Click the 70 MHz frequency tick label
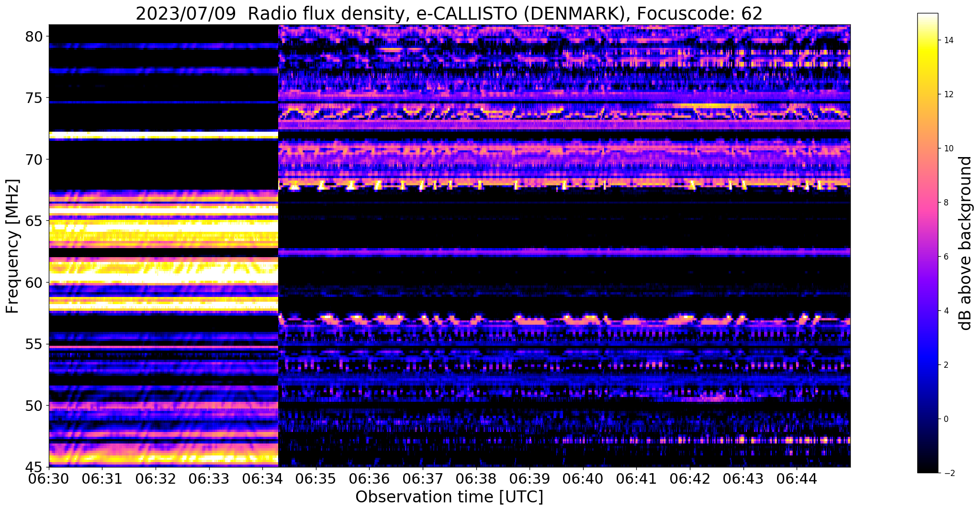980x511 pixels. [34, 159]
